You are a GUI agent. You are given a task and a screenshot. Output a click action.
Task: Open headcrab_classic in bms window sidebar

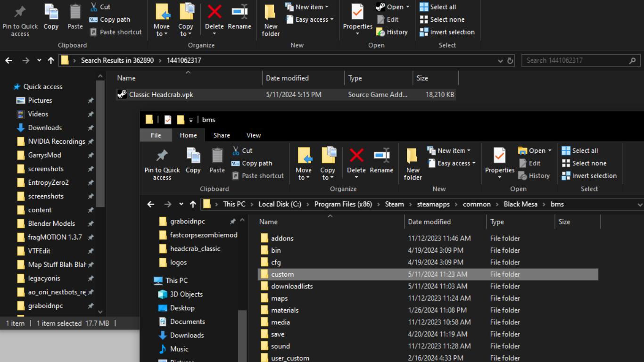pos(195,248)
